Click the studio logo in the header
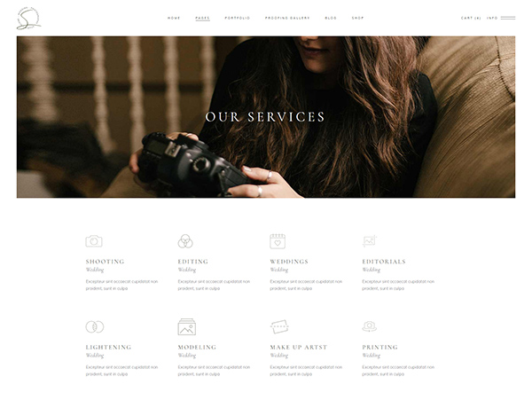The image size is (532, 408). click(28, 19)
